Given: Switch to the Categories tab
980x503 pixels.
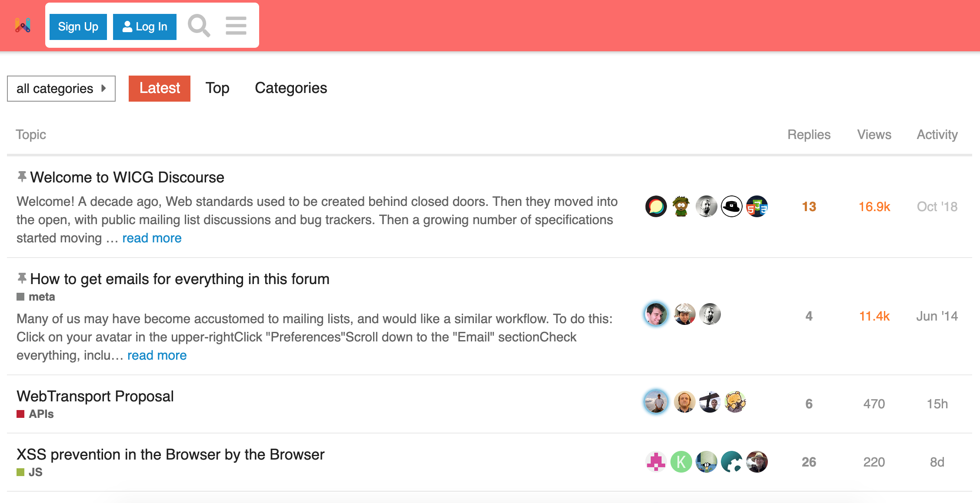Looking at the screenshot, I should click(x=290, y=88).
